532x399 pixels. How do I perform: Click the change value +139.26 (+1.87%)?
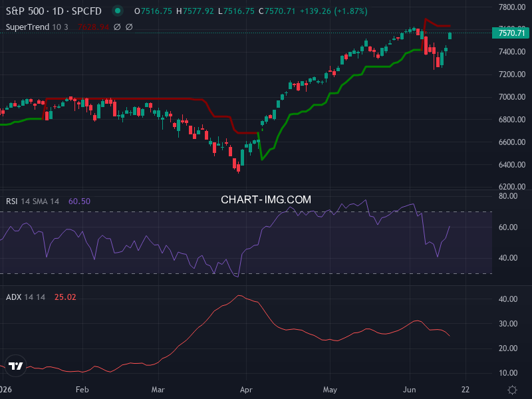(334, 11)
